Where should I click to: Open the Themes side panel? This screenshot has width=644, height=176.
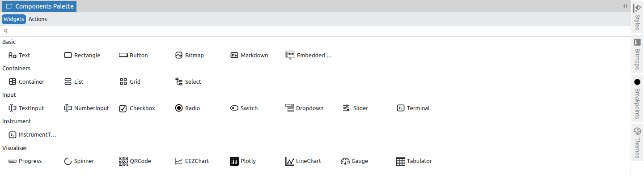tap(637, 143)
